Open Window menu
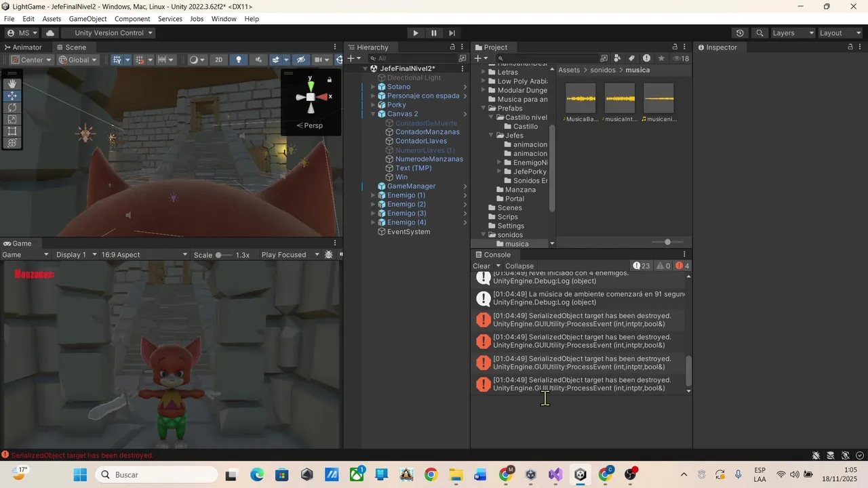The height and width of the screenshot is (488, 868). 224,19
